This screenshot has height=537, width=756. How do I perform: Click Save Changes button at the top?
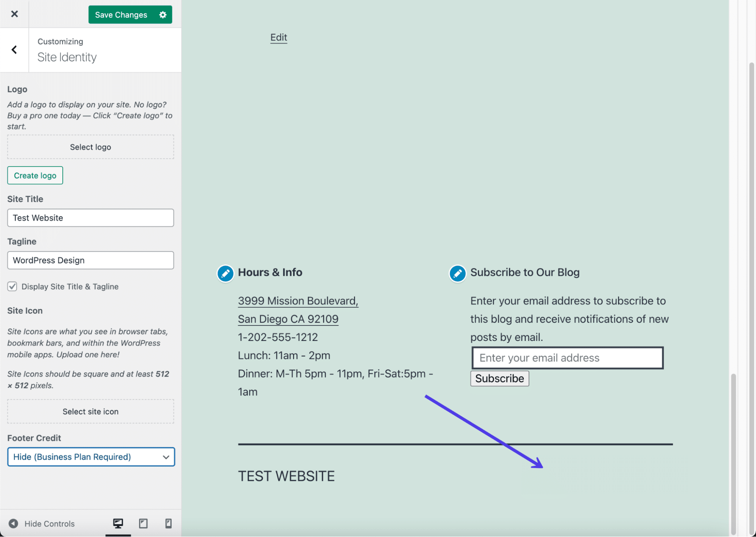tap(120, 14)
